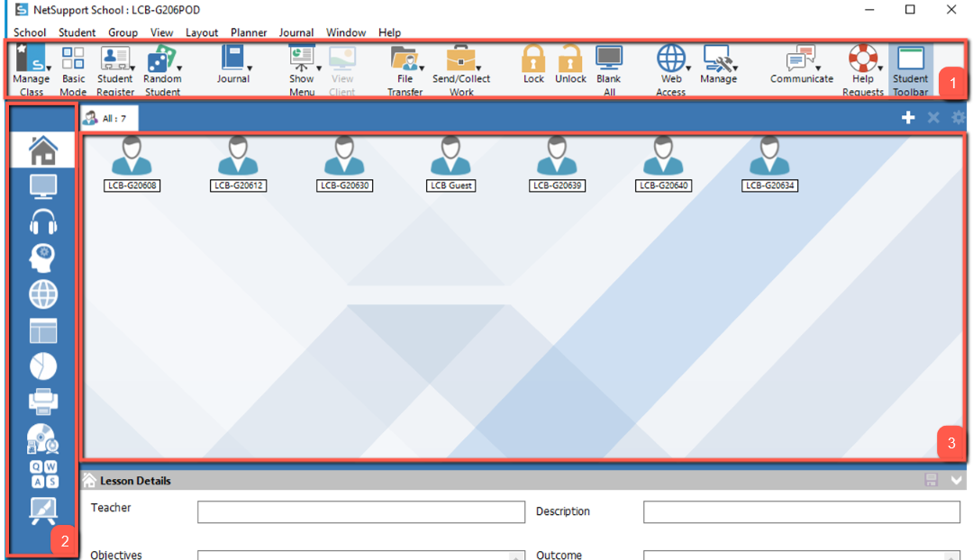This screenshot has width=973, height=560.
Task: Open the School menu
Action: (x=30, y=32)
